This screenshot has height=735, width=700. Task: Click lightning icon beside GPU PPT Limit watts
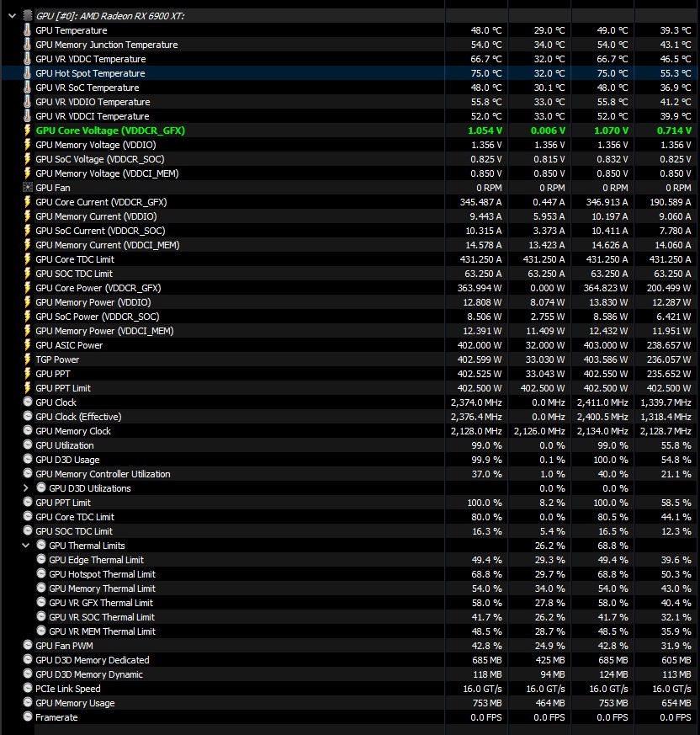click(27, 387)
